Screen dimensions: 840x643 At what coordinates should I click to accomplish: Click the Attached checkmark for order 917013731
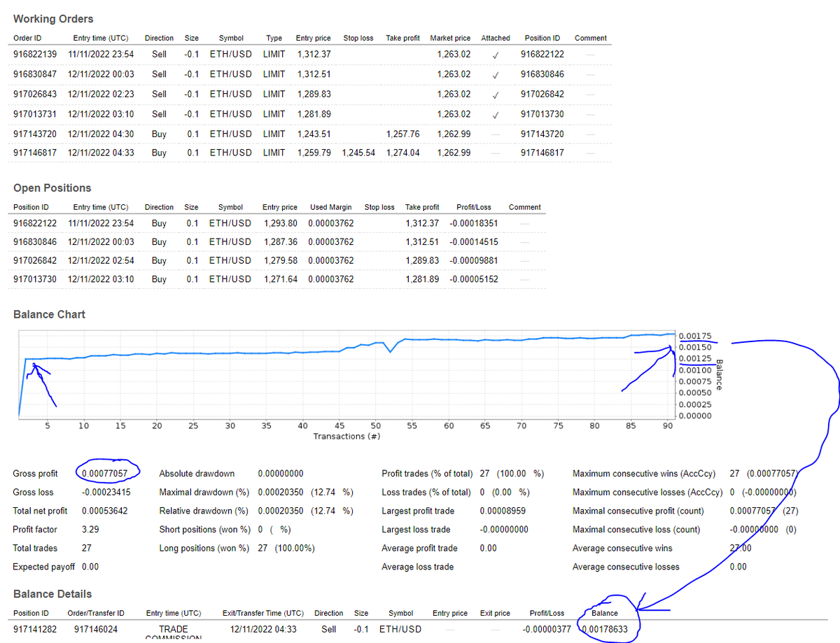click(x=496, y=115)
